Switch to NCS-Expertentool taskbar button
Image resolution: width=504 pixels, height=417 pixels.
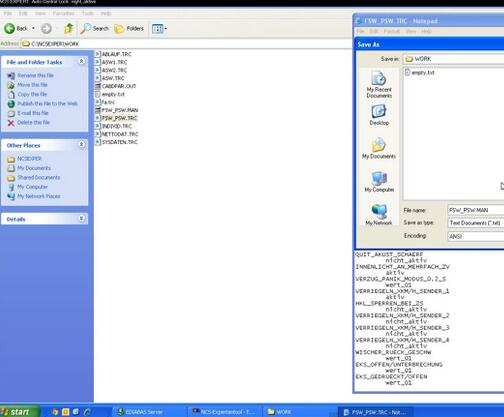tap(224, 412)
